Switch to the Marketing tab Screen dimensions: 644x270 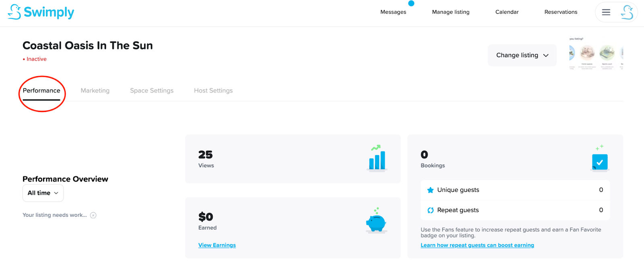95,91
